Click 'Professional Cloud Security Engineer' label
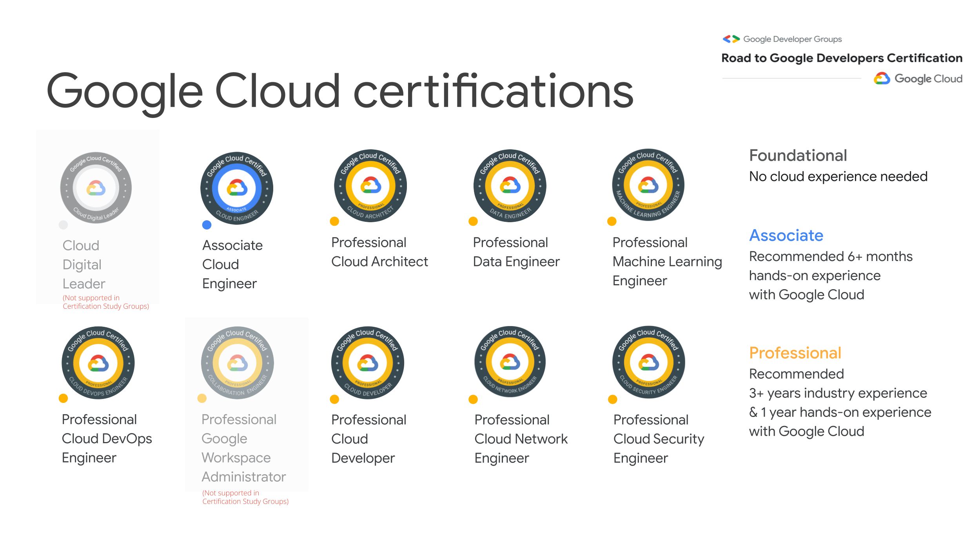The height and width of the screenshot is (551, 980). (659, 439)
